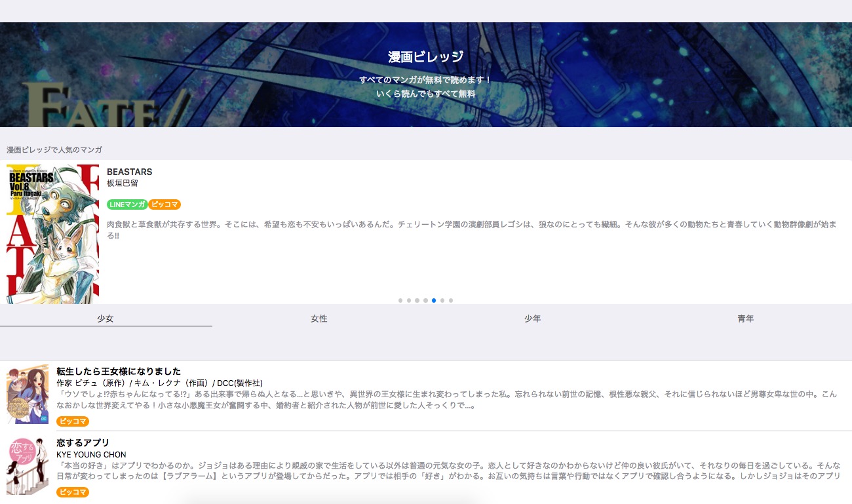Select the sixth carousel pagination dot
Viewport: 852px width, 504px height.
click(442, 300)
